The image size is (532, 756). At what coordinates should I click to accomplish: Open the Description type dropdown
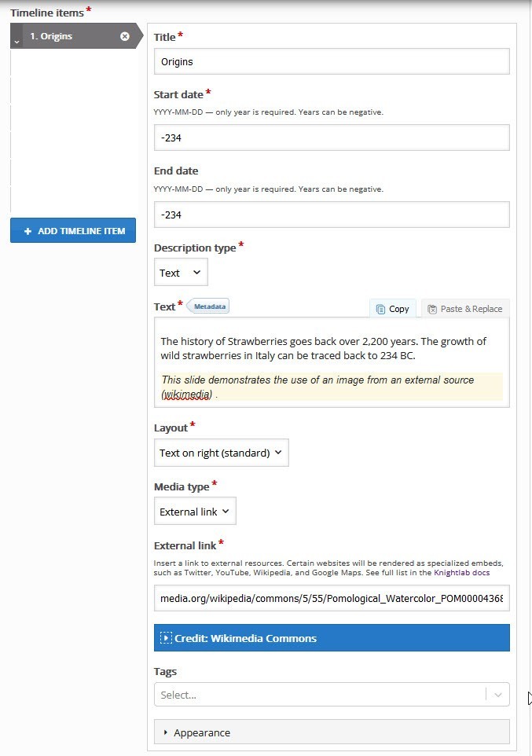181,273
